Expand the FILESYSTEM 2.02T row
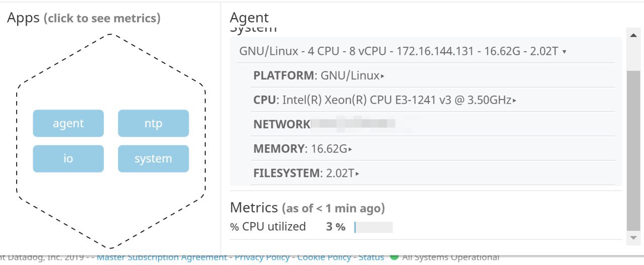Viewport: 644px width, 265px height. [x=357, y=174]
